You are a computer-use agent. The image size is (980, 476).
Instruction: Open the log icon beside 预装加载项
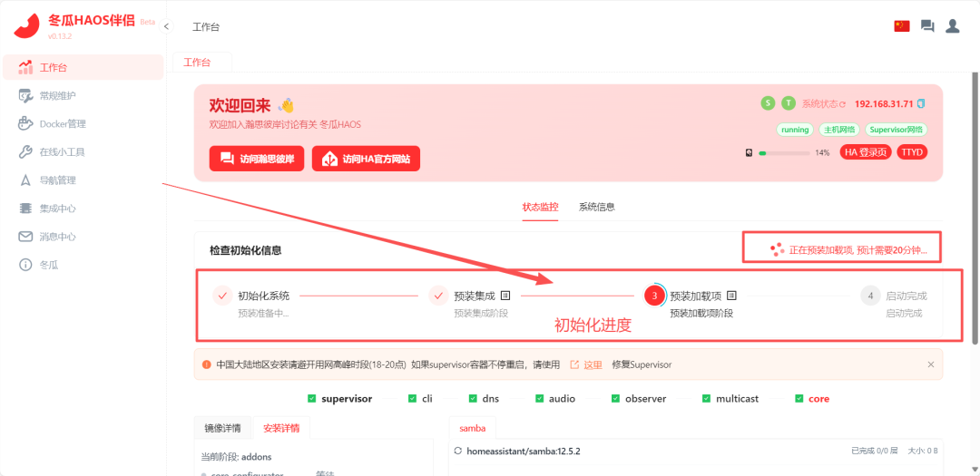[x=732, y=296]
